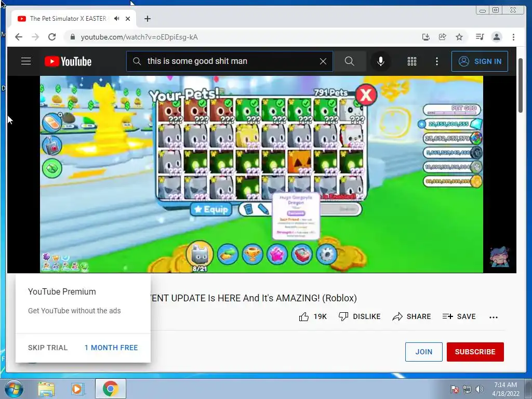Click SKIP TRIAL in Premium popup

48,348
